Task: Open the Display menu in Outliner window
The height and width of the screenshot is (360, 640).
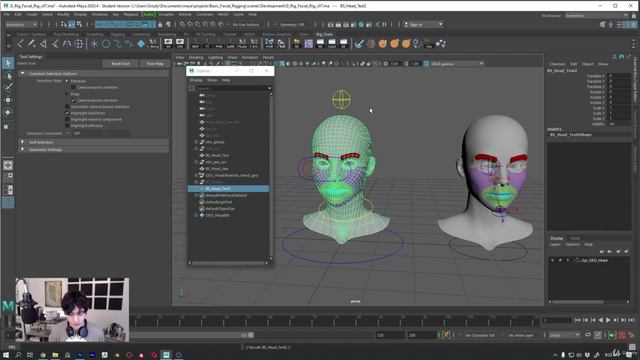Action: [x=196, y=80]
